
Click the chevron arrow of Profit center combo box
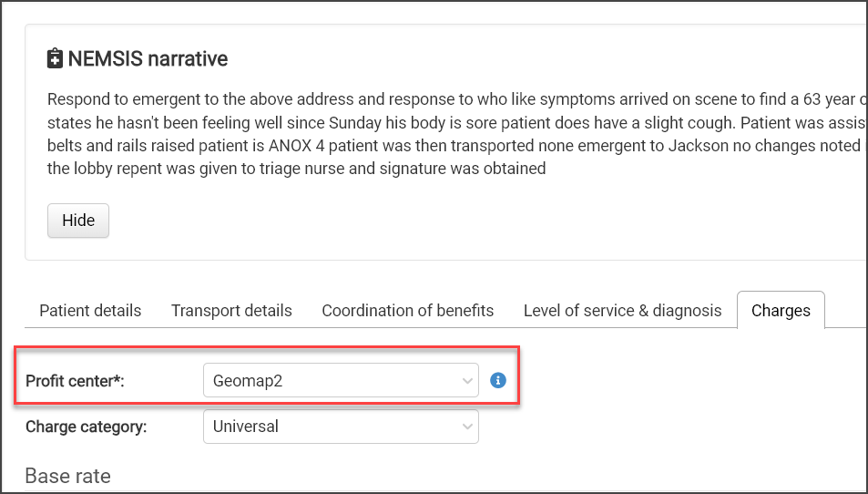coord(467,381)
